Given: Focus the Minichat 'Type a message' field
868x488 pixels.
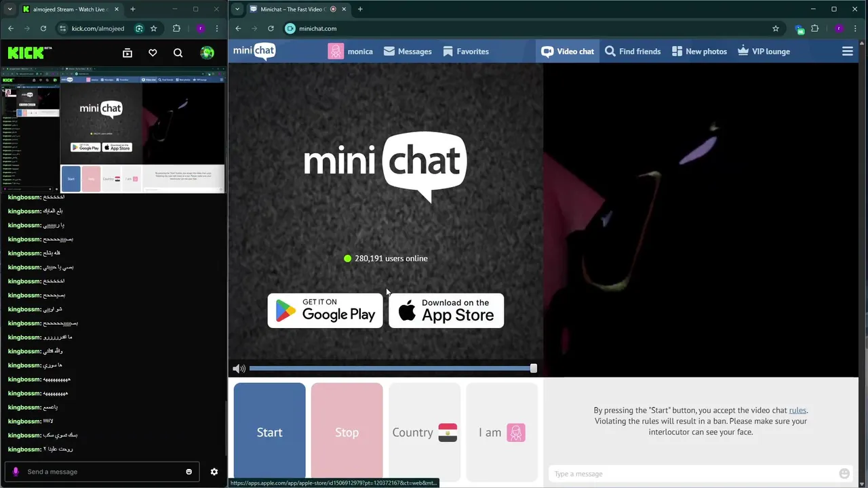Looking at the screenshot, I should pyautogui.click(x=693, y=474).
